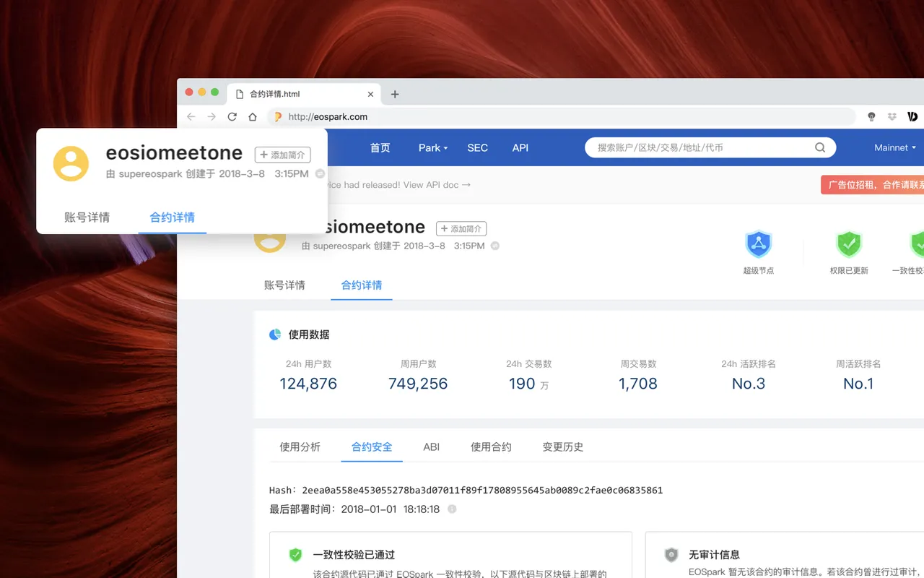Viewport: 924px width, 578px height.
Task: Click the 周活跃排名 value No.1
Action: coord(858,384)
